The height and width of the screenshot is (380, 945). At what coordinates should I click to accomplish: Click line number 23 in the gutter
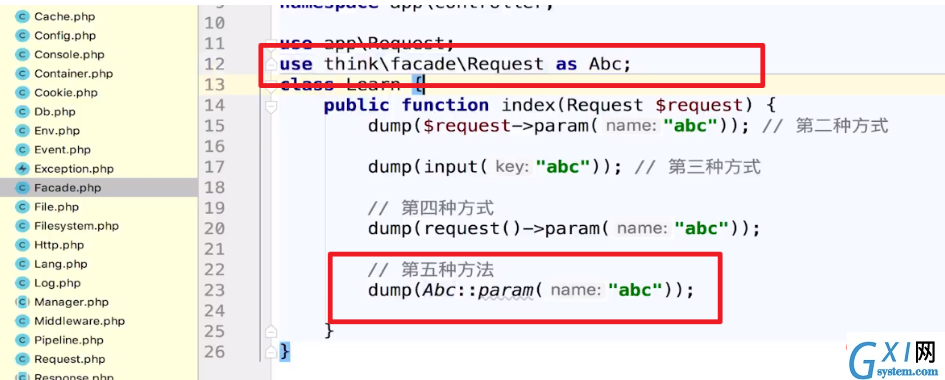click(x=215, y=290)
